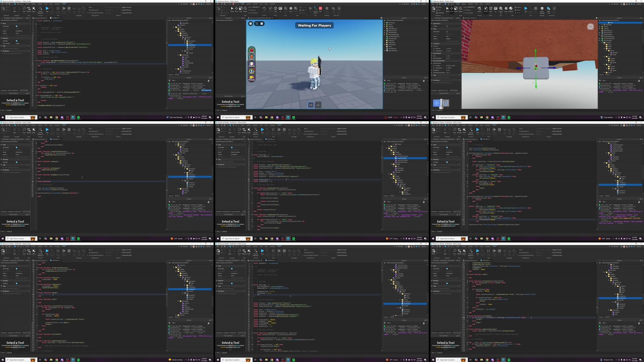Screen dimensions: 644x362
Task: Toggle Join Surfaces checkbox in playtest window
Action: 249,13
